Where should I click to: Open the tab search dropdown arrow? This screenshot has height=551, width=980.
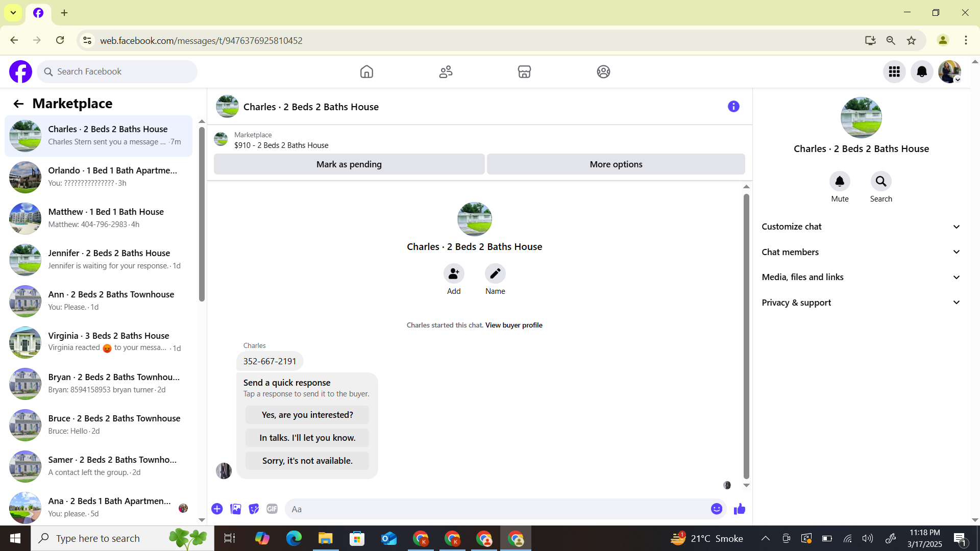(13, 13)
